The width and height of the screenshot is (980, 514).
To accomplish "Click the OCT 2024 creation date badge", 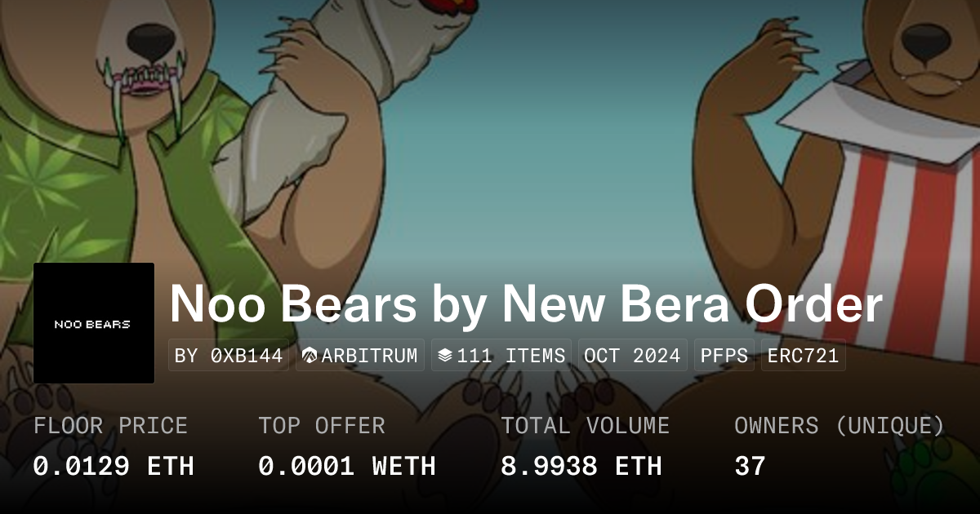I will pos(632,356).
